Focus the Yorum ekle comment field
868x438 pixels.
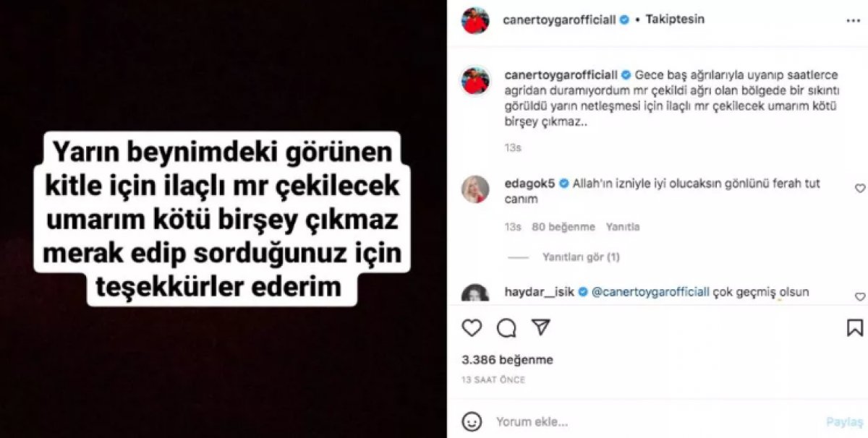pyautogui.click(x=651, y=421)
